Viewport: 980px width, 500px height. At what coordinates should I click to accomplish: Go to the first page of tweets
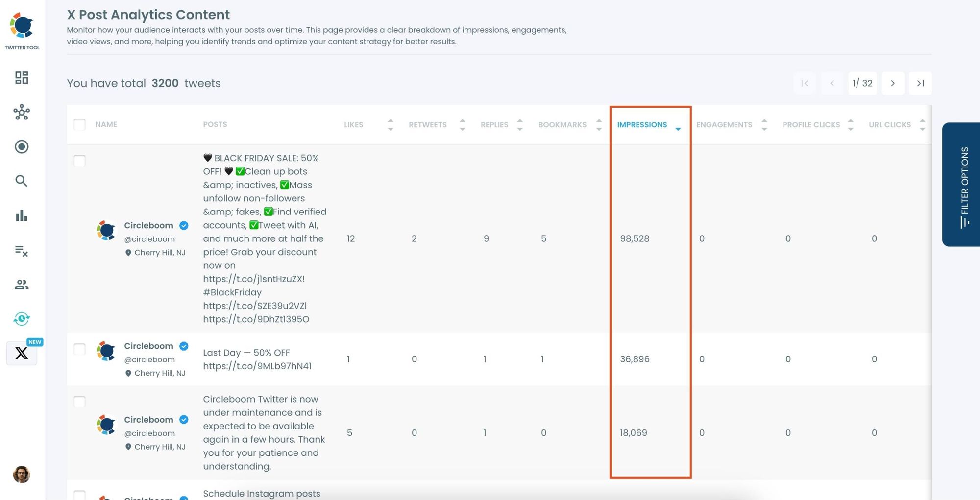click(805, 83)
